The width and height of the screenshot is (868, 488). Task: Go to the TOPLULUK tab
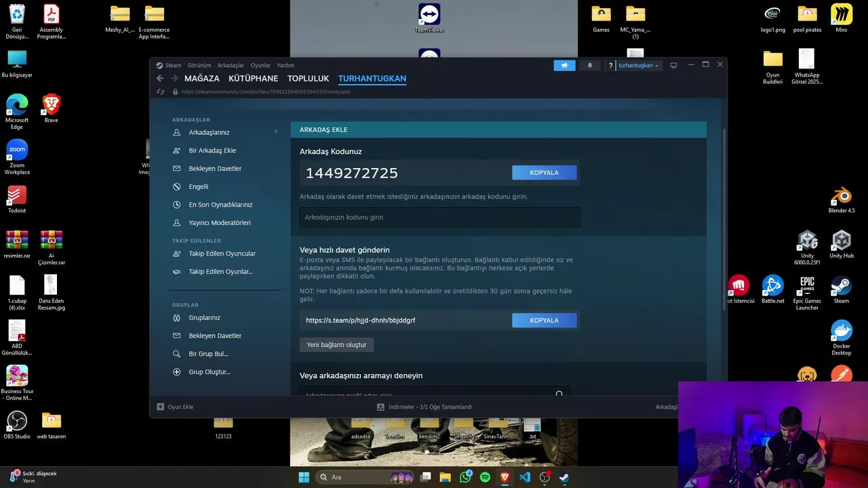(308, 79)
